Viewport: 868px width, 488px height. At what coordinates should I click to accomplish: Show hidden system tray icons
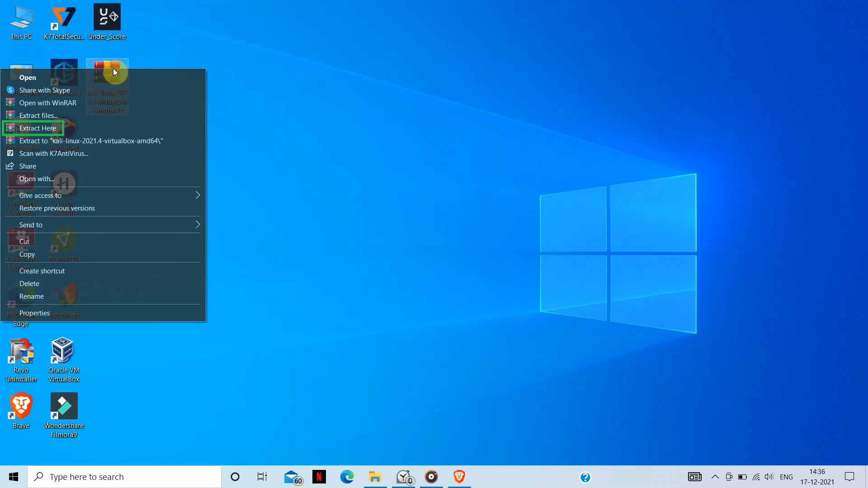(715, 477)
